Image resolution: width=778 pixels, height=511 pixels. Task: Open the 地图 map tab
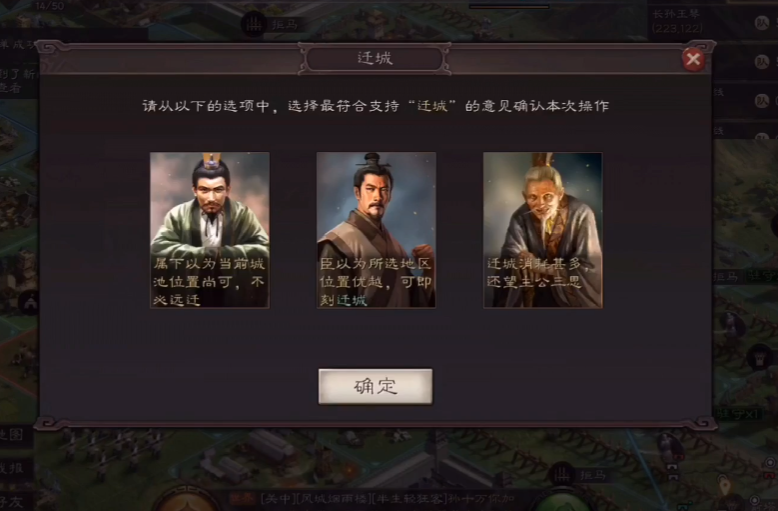click(x=11, y=435)
